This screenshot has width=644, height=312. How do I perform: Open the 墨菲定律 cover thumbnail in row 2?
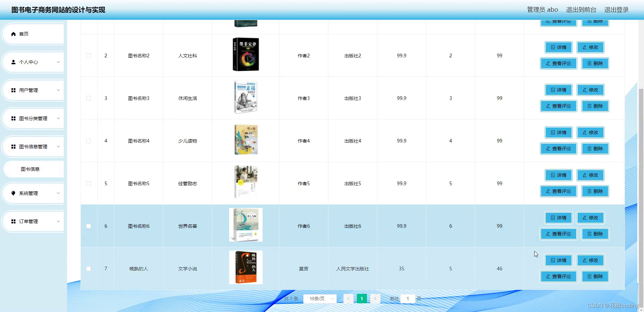[x=246, y=54]
